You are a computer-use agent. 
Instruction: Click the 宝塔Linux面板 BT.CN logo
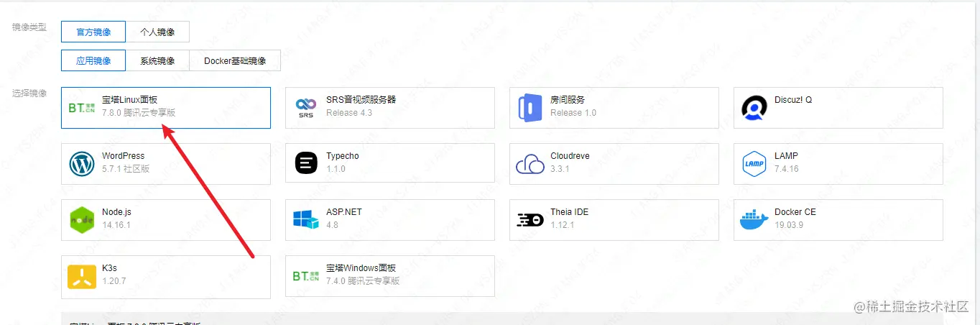tap(82, 108)
